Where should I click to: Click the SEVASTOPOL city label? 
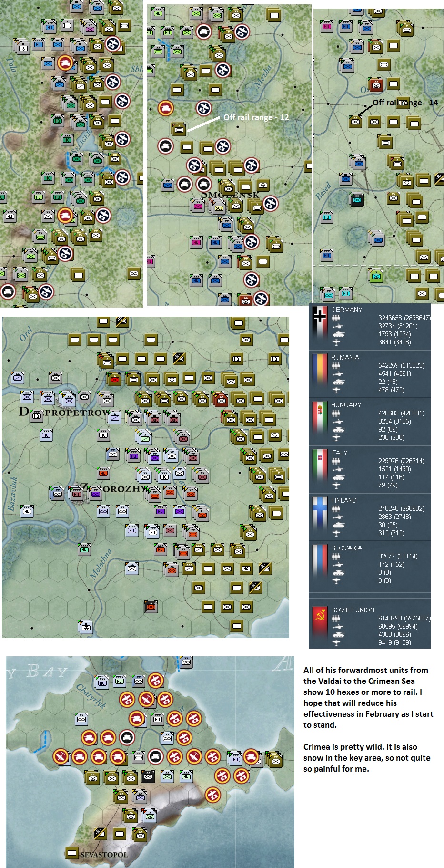pos(104,854)
